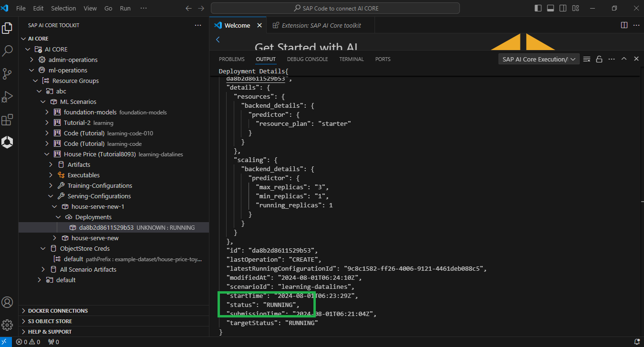The height and width of the screenshot is (347, 644).
Task: Open panel More Actions ellipsis
Action: (x=612, y=59)
